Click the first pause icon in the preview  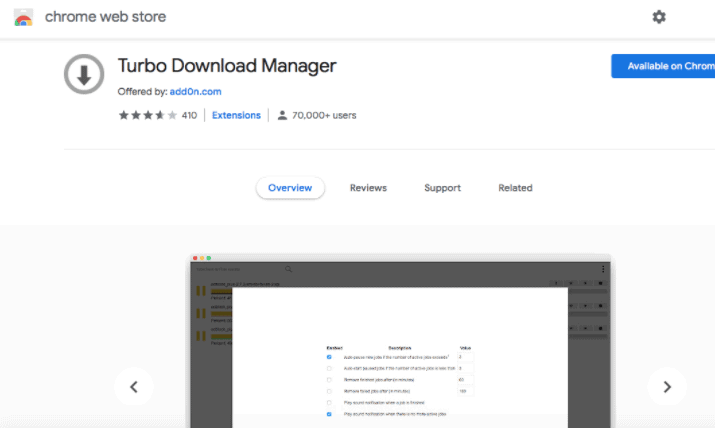pos(201,291)
